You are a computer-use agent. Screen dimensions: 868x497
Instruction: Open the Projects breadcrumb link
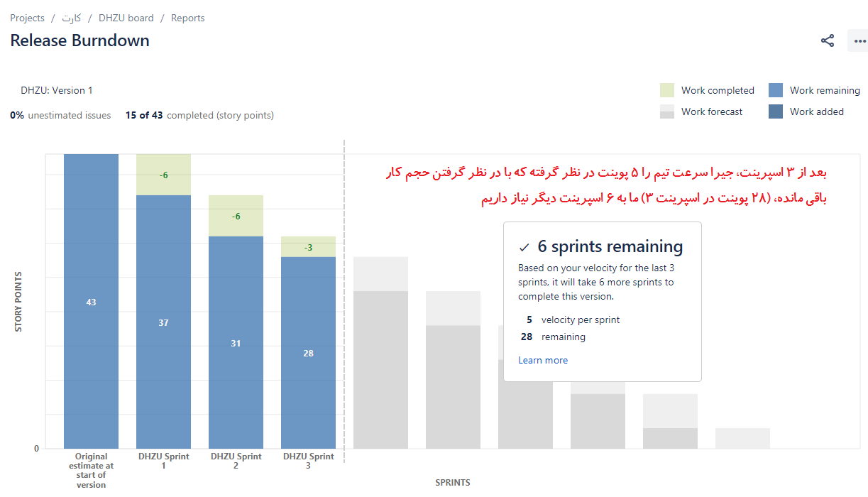coord(27,18)
